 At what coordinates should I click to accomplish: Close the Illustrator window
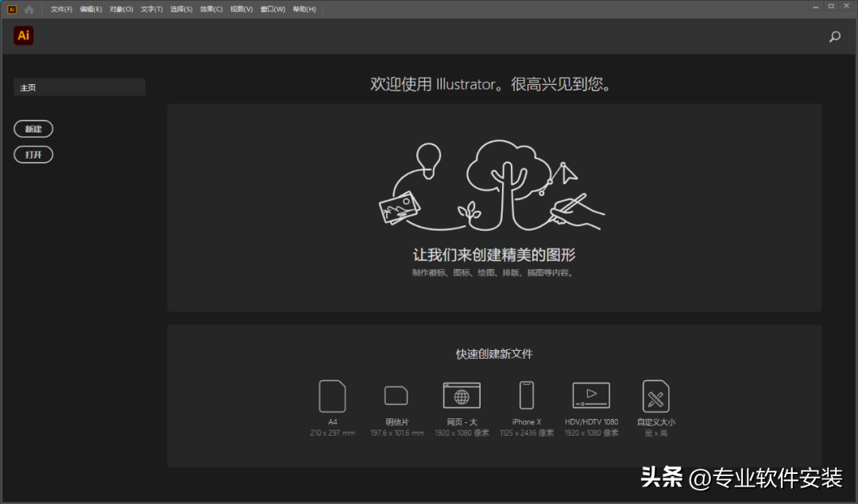click(x=846, y=6)
